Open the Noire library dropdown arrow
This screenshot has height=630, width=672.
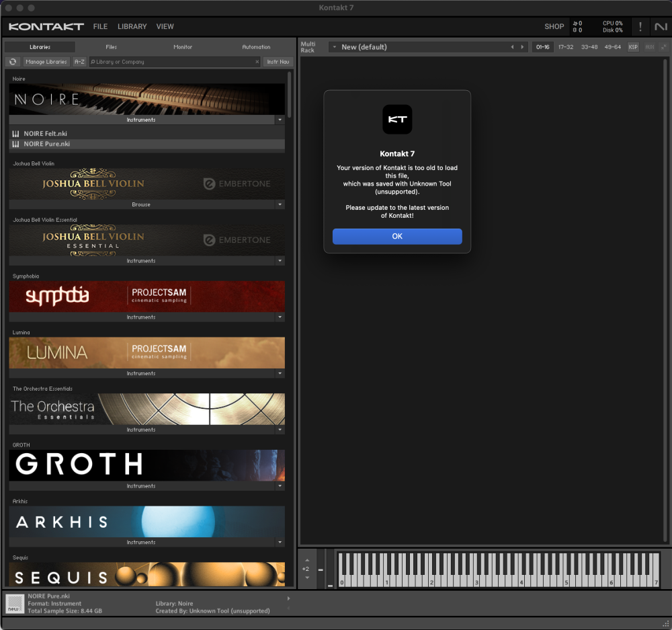point(280,120)
